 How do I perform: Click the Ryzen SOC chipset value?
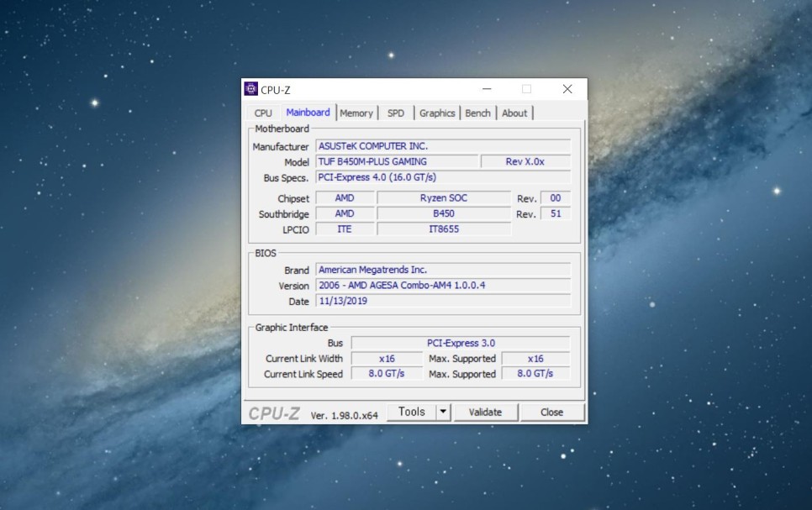(x=444, y=197)
